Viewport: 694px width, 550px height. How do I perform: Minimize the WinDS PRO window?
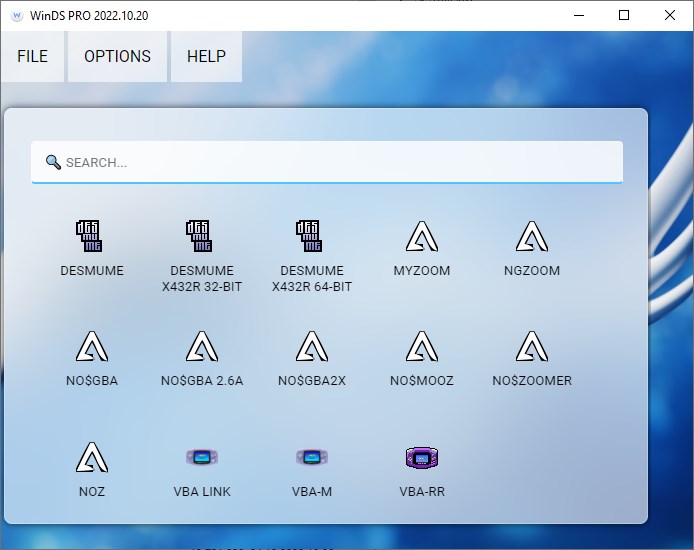[x=579, y=15]
